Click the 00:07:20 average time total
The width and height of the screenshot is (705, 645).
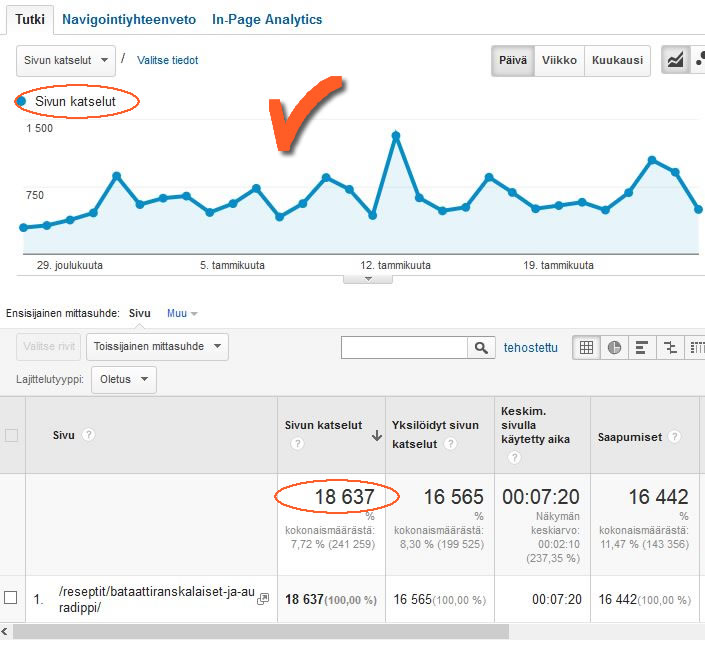(541, 497)
